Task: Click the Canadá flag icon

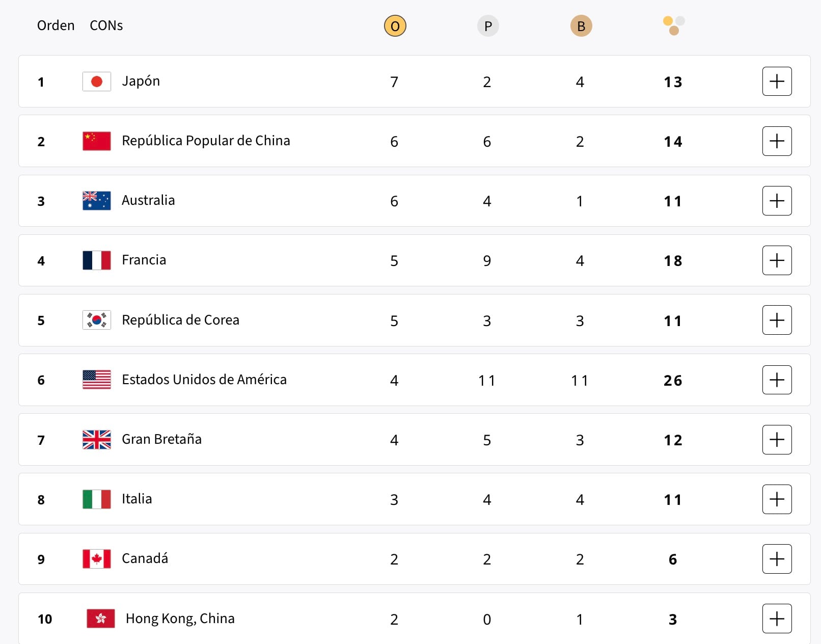Action: click(97, 559)
